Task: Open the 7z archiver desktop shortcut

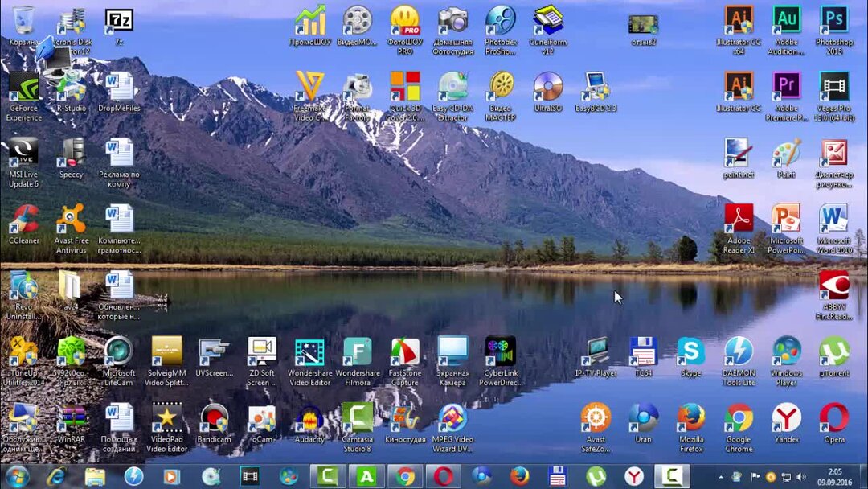Action: 118,26
